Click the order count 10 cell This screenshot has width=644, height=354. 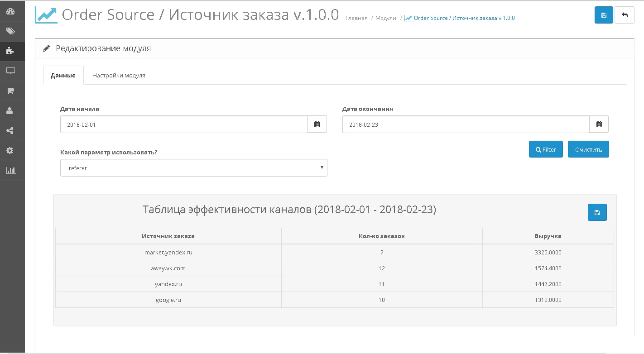pos(382,300)
